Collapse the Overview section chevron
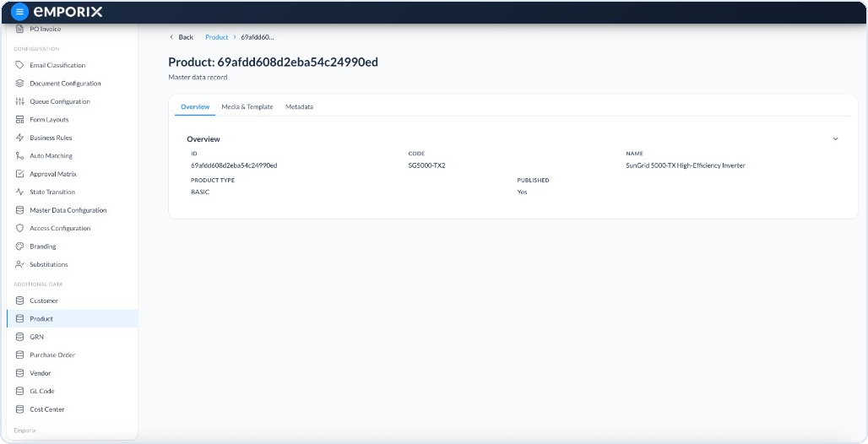This screenshot has height=444, width=868. coord(835,139)
